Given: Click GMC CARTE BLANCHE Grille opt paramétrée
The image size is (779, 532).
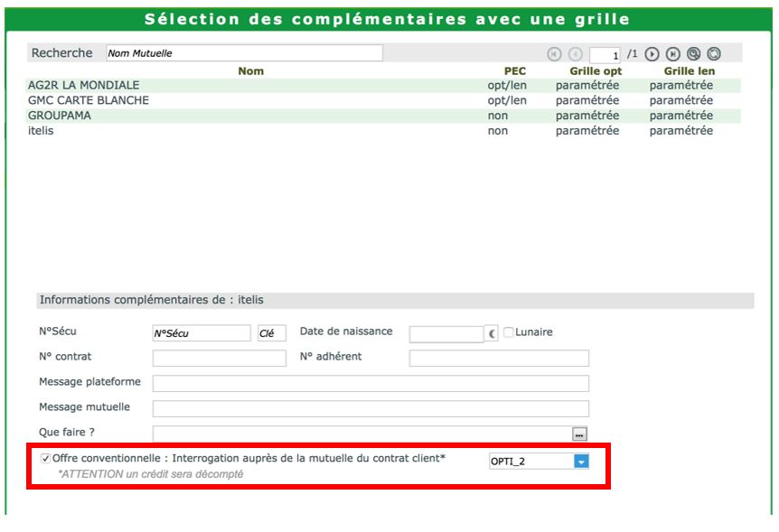Looking at the screenshot, I should click(587, 100).
